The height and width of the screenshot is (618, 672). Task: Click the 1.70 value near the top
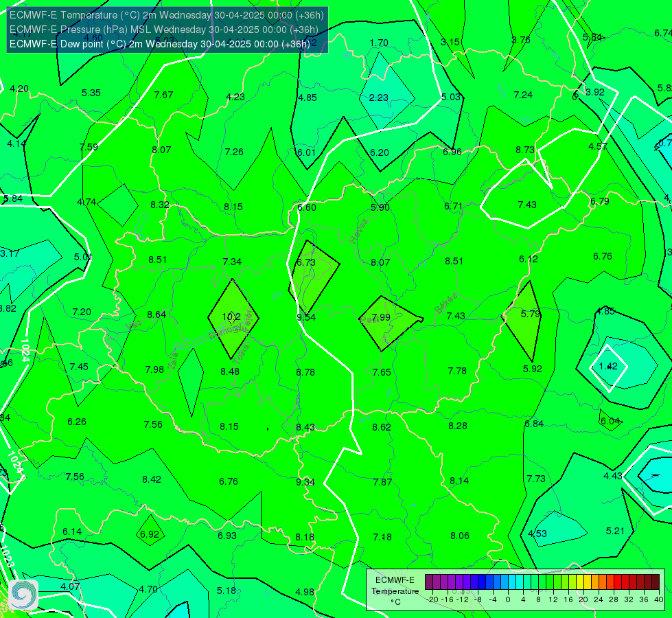point(379,43)
